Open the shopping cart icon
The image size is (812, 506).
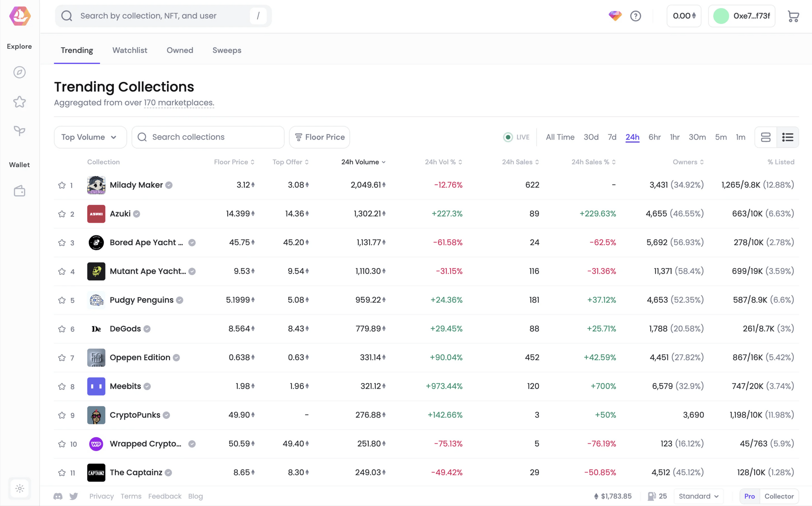click(x=793, y=16)
